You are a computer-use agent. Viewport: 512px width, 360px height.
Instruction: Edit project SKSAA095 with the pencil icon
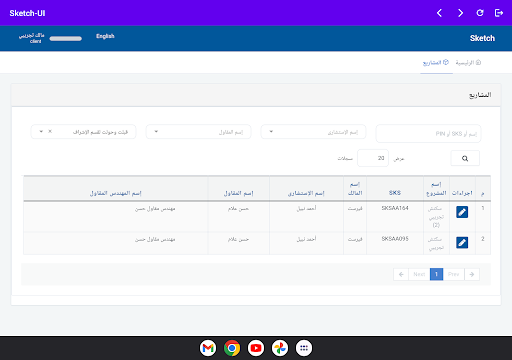(462, 242)
